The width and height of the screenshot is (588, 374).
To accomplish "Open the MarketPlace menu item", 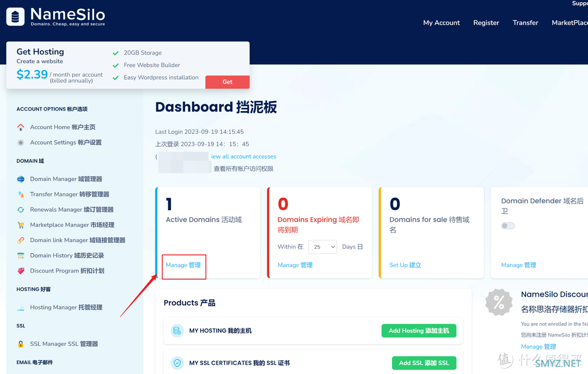I will [569, 23].
